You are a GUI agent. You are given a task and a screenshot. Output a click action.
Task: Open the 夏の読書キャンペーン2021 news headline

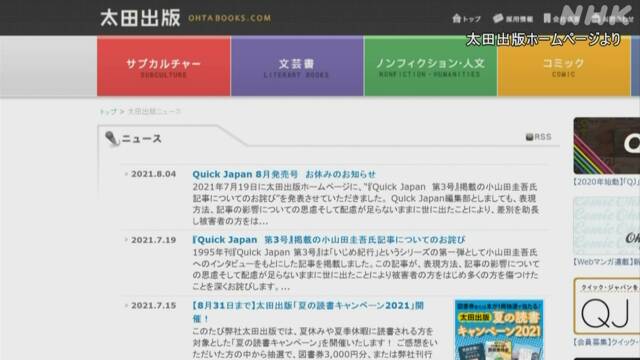click(x=308, y=312)
